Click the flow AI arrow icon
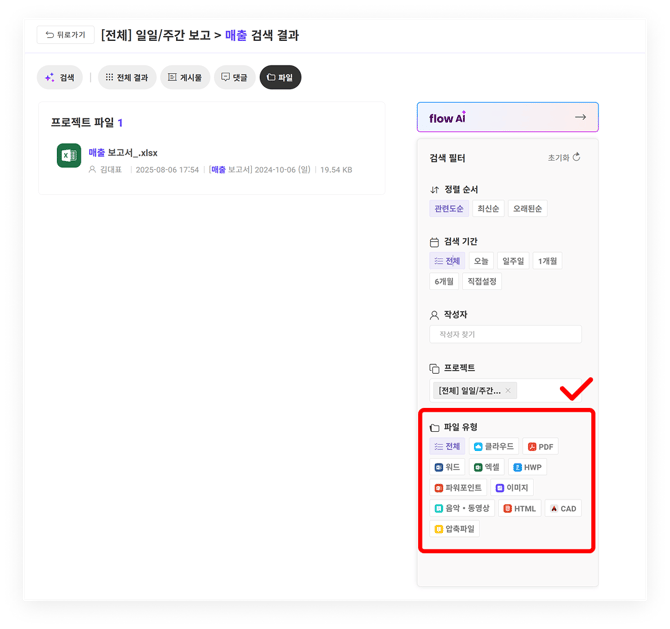670x629 pixels. click(x=580, y=117)
